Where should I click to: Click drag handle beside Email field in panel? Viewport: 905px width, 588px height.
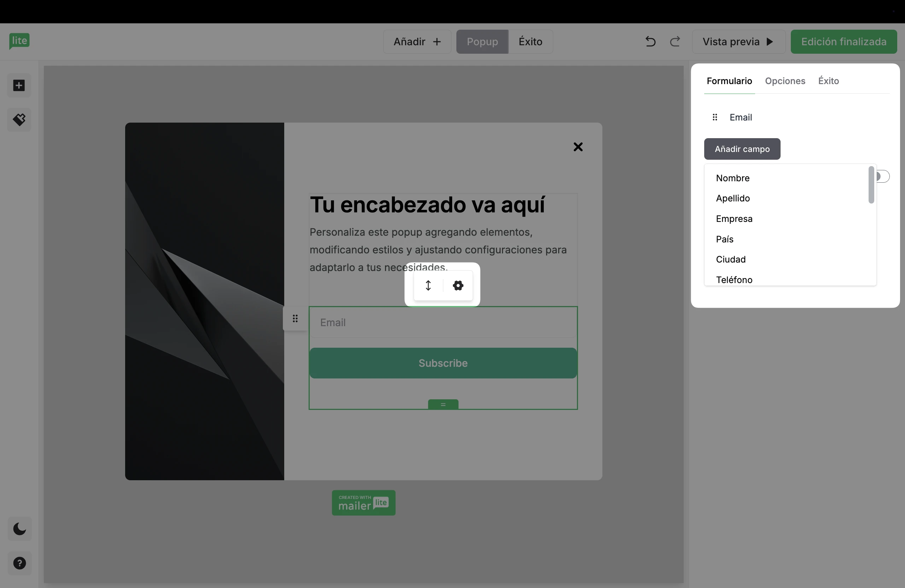click(x=715, y=117)
